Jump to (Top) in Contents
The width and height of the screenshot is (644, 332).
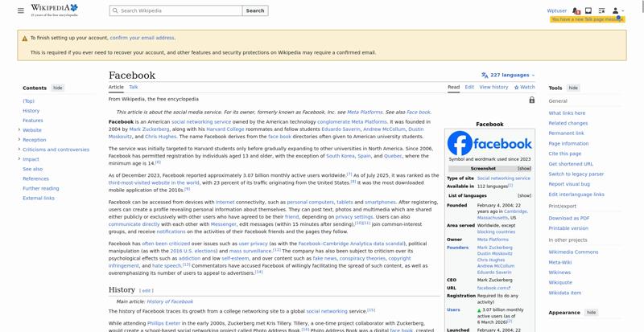(x=28, y=101)
